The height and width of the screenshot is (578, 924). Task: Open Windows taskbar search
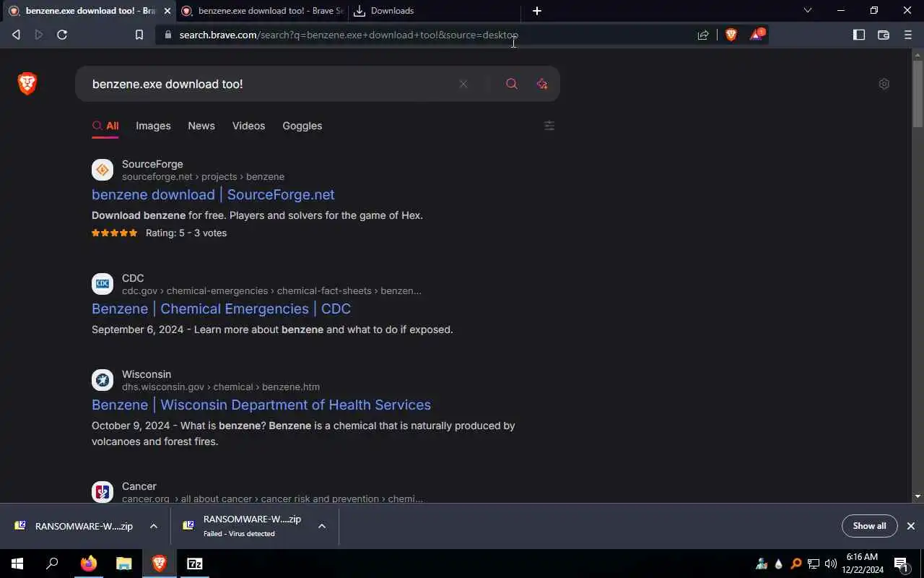click(52, 564)
